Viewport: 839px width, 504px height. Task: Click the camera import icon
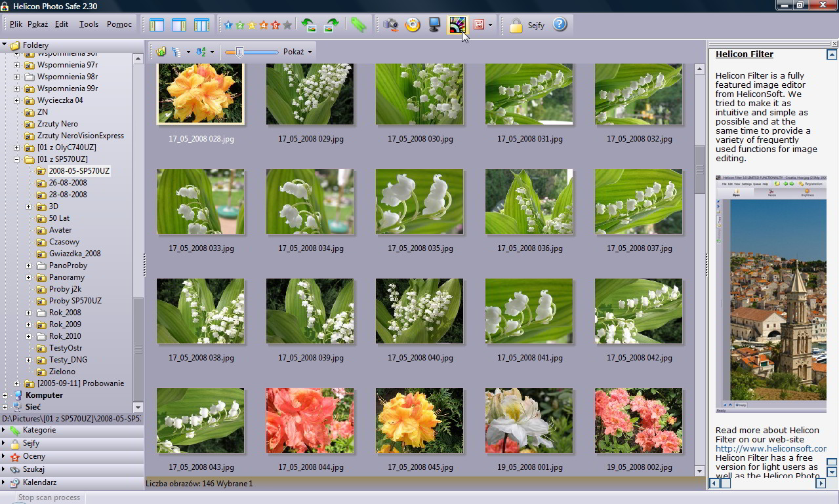(x=391, y=25)
